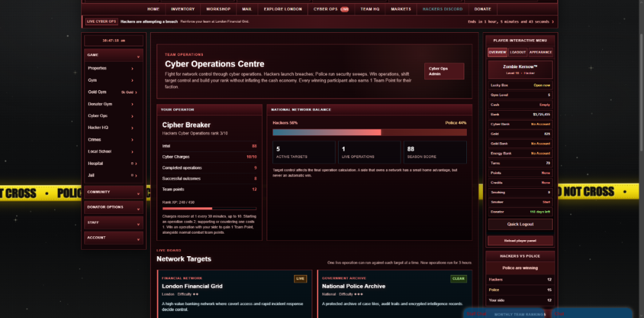644x318 pixels.
Task: Click the 'Hackers 56%' label
Action: [x=285, y=123]
